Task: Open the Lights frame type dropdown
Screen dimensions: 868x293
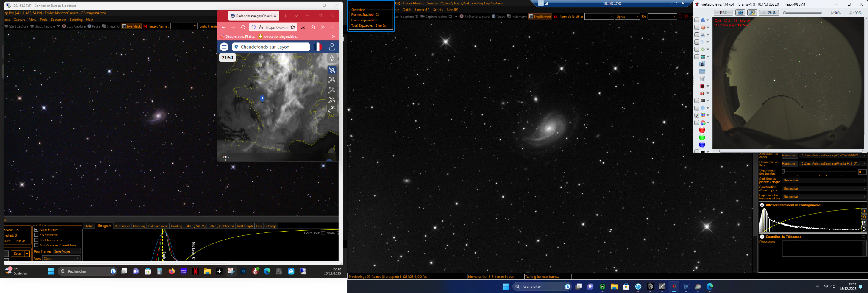Action: coord(627,17)
